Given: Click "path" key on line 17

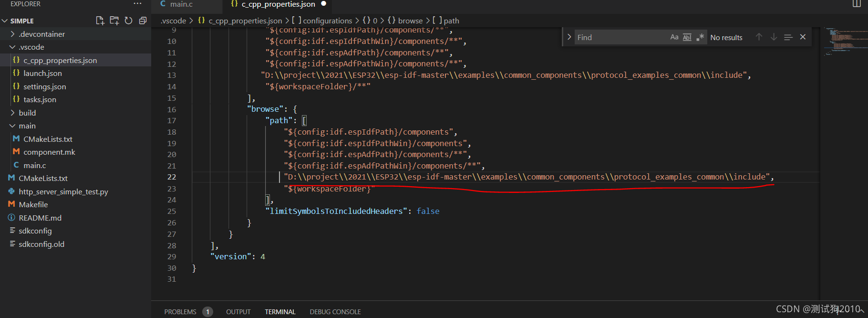Looking at the screenshot, I should pos(279,121).
